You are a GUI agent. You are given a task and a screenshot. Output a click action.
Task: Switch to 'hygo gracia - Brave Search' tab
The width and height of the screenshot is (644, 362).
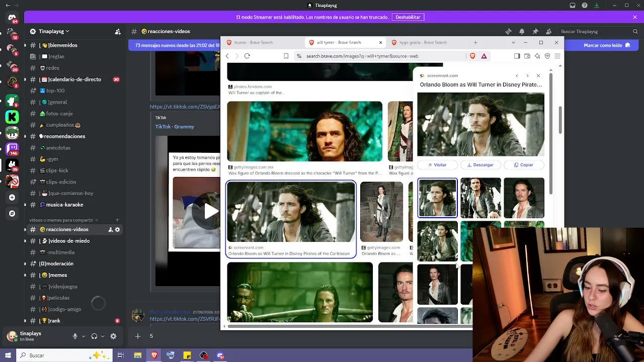[427, 43]
